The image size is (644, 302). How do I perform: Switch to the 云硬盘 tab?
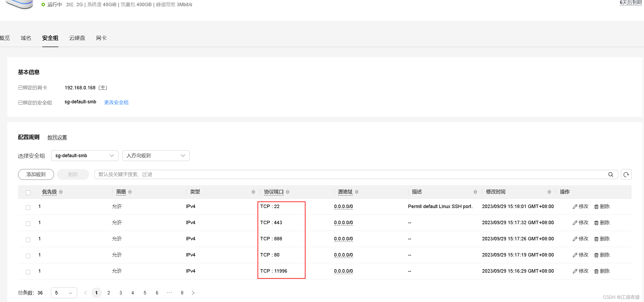pos(77,38)
